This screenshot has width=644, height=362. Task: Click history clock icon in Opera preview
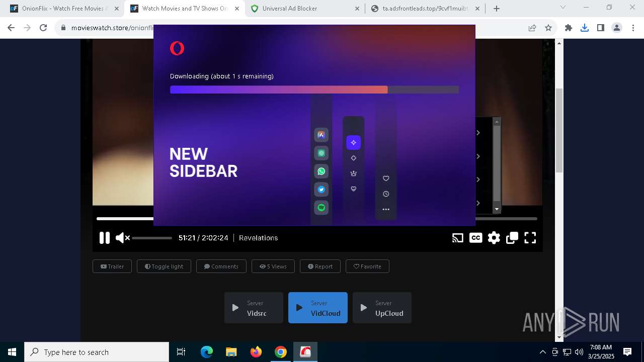pyautogui.click(x=386, y=194)
